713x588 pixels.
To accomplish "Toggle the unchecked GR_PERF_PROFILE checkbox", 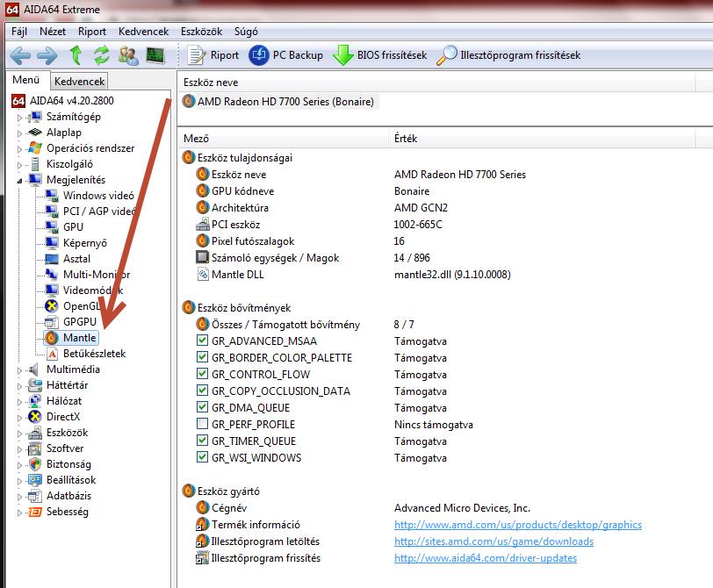I will (x=202, y=424).
